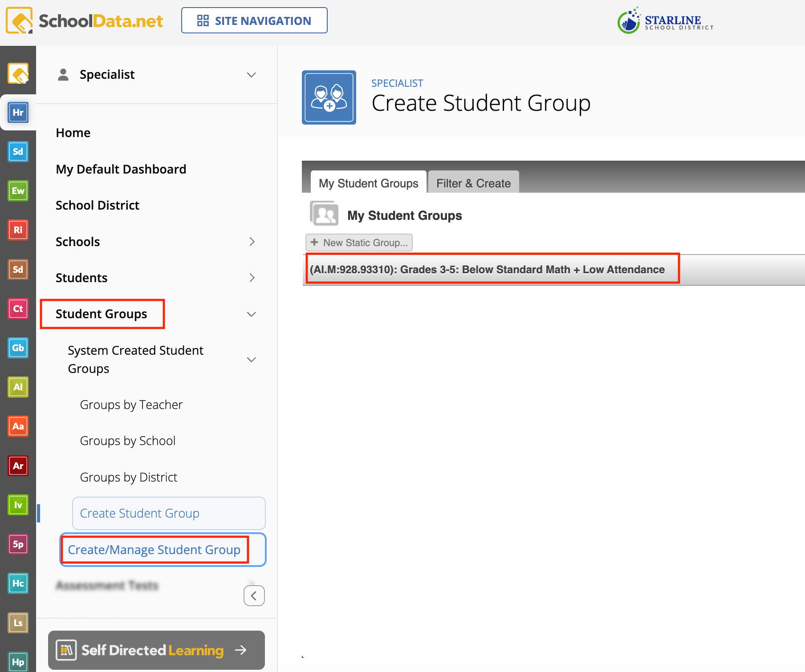Click the top yellow tag icon in sidebar rail

(18, 73)
